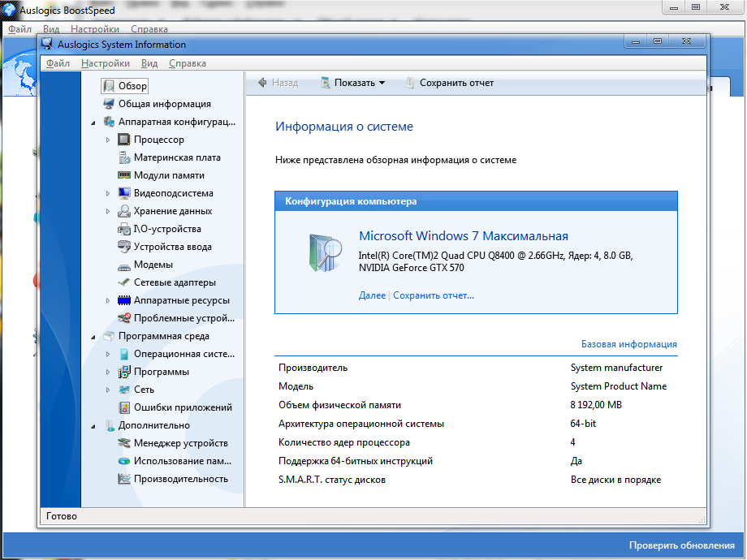Click the 64-bit architecture value
Viewport: 747px width, 560px height.
pyautogui.click(x=583, y=424)
